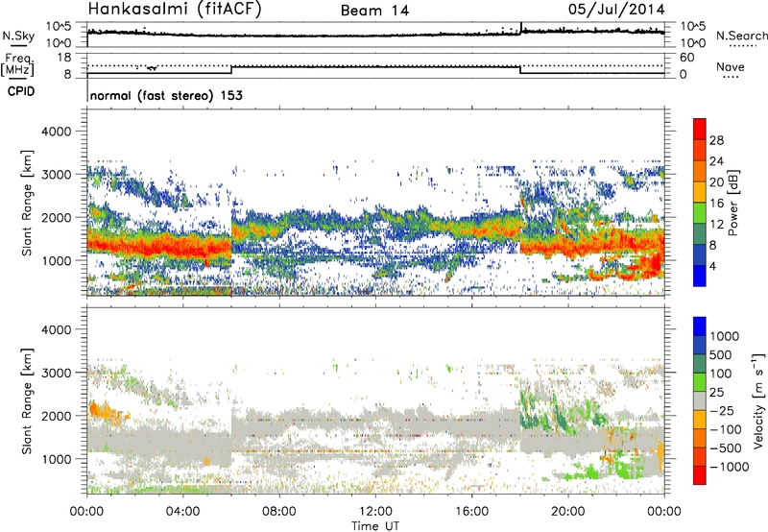Click the -25 velocity color bar label
The width and height of the screenshot is (768, 532).
(x=721, y=410)
